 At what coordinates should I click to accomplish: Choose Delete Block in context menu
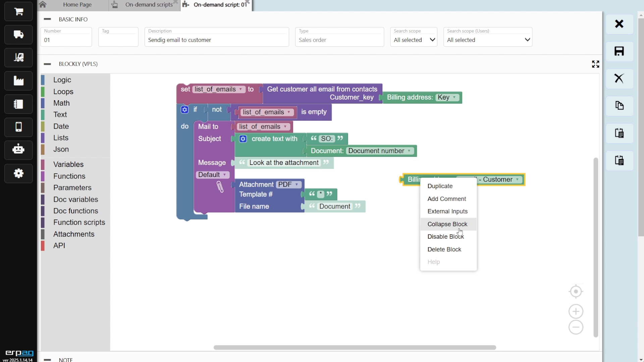(444, 249)
